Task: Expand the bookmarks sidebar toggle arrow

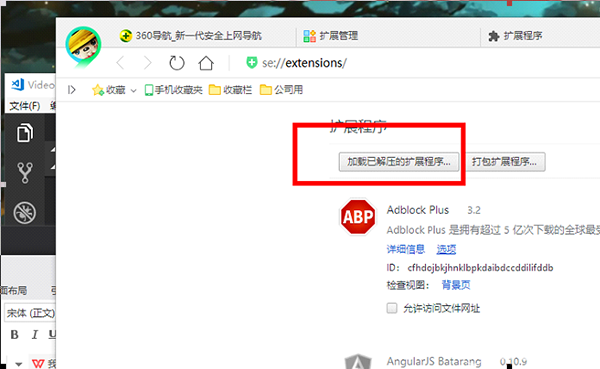Action: [x=72, y=90]
